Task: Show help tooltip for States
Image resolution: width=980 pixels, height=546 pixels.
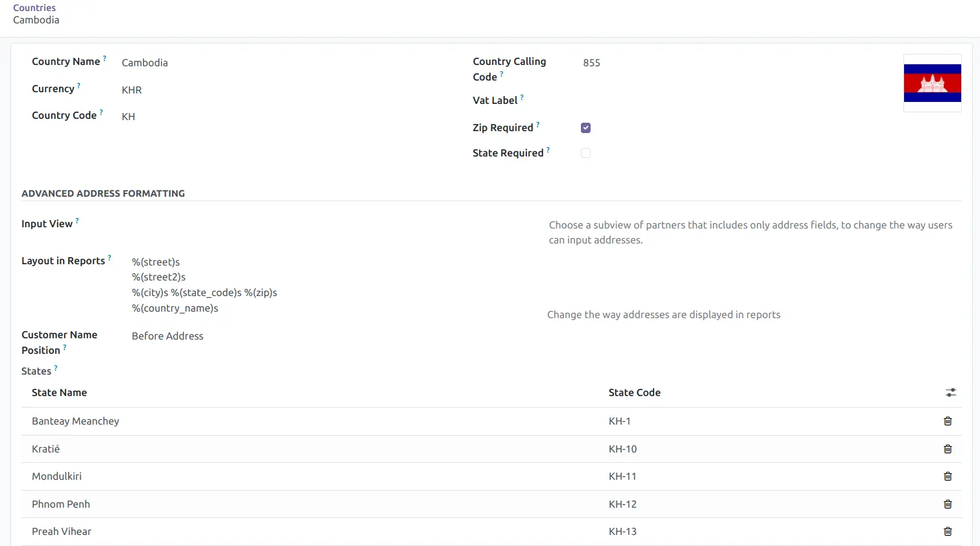Action: point(55,368)
